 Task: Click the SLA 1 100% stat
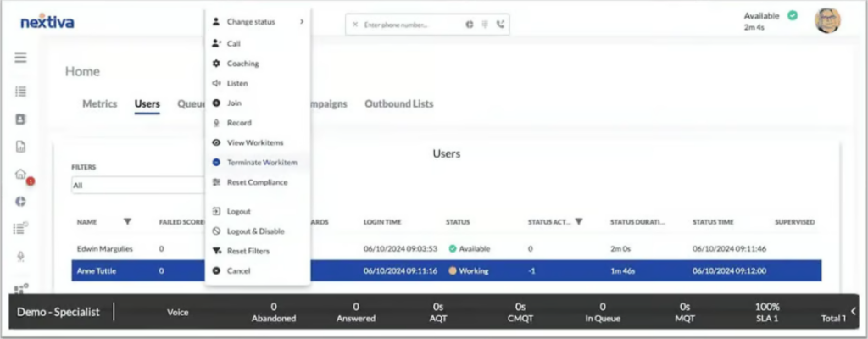point(767,313)
